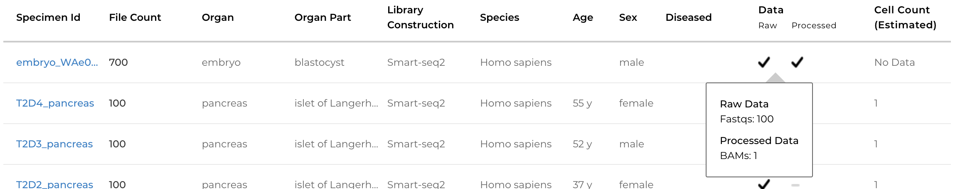Open the embryo_WAe0... specimen link
The height and width of the screenshot is (189, 980).
click(57, 62)
